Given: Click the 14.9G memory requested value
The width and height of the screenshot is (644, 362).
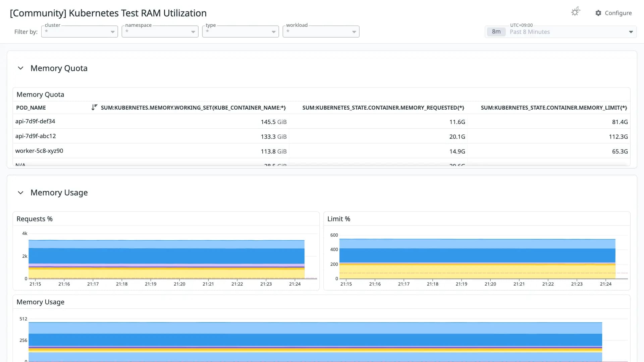Looking at the screenshot, I should pos(457,152).
